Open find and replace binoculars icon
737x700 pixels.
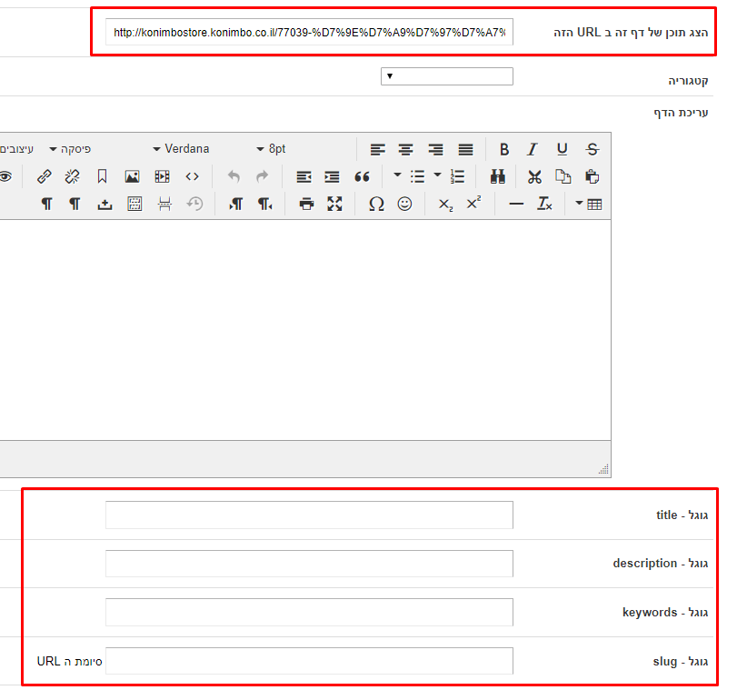tap(498, 176)
